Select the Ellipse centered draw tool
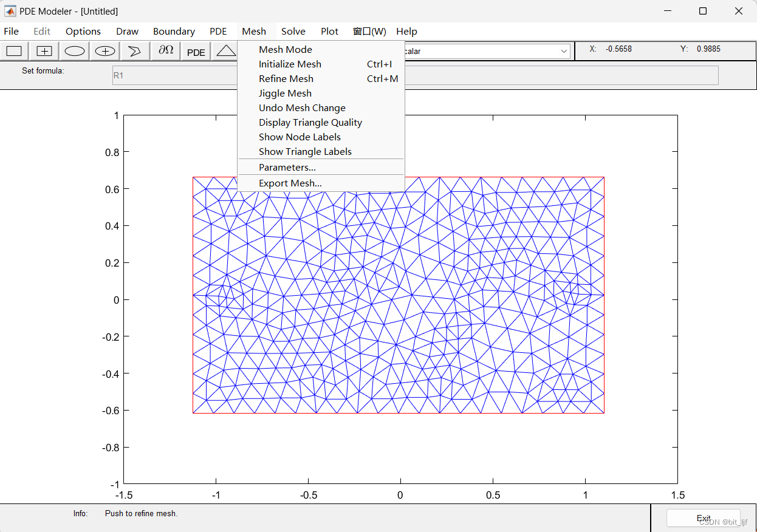This screenshot has height=532, width=757. (104, 51)
